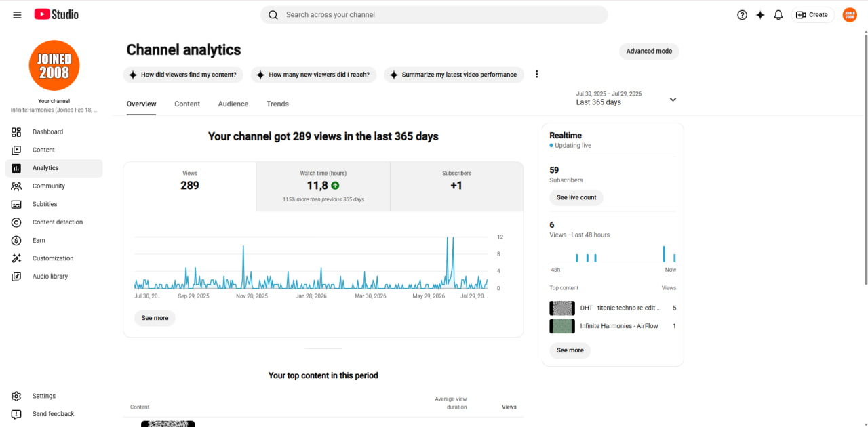Screen dimensions: 868x427
Task: Open the three-dot more suggestions menu
Action: (x=537, y=75)
